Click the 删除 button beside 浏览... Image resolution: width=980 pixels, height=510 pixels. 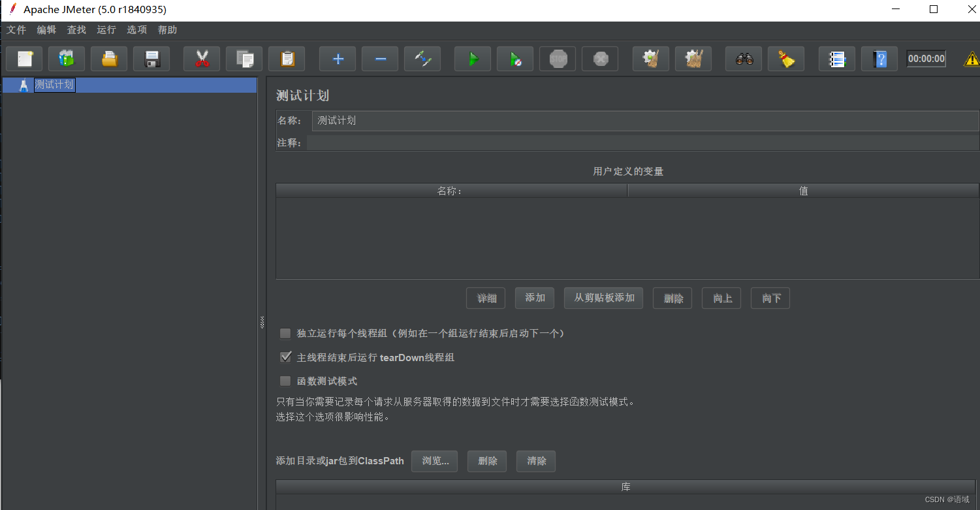[x=487, y=461]
